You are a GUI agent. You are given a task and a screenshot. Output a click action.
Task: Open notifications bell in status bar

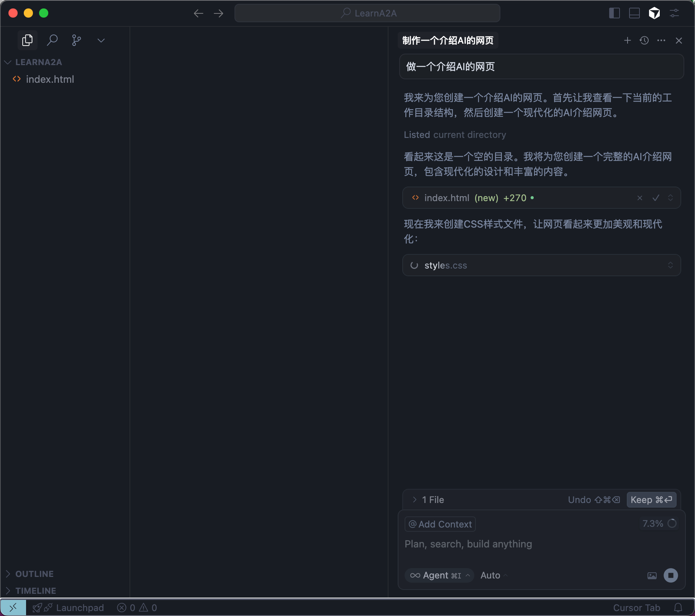pos(678,608)
